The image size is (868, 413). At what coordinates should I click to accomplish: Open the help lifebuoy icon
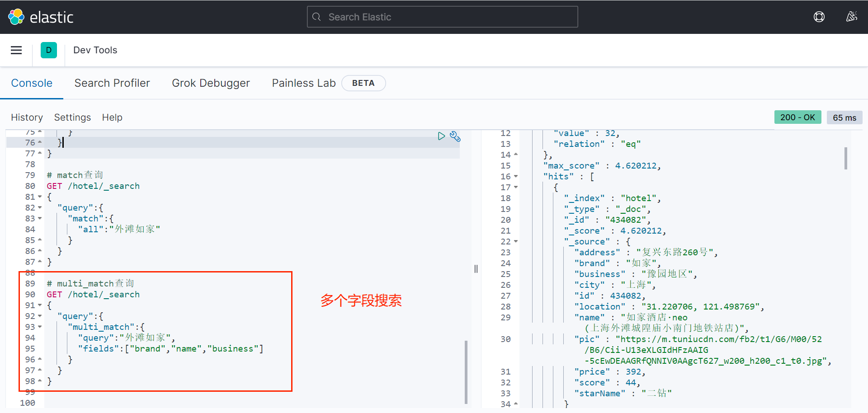click(x=819, y=17)
